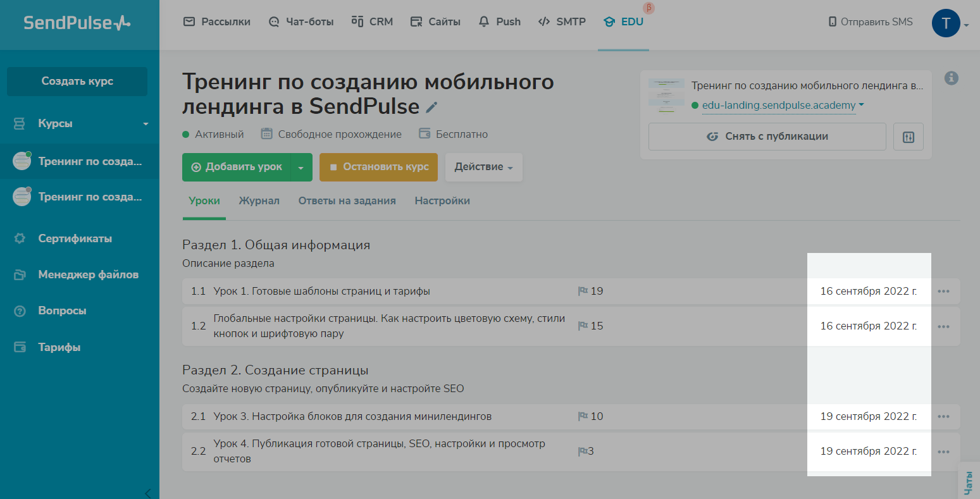Open three-dots menu for lesson 2.2
980x499 pixels.
click(x=943, y=452)
